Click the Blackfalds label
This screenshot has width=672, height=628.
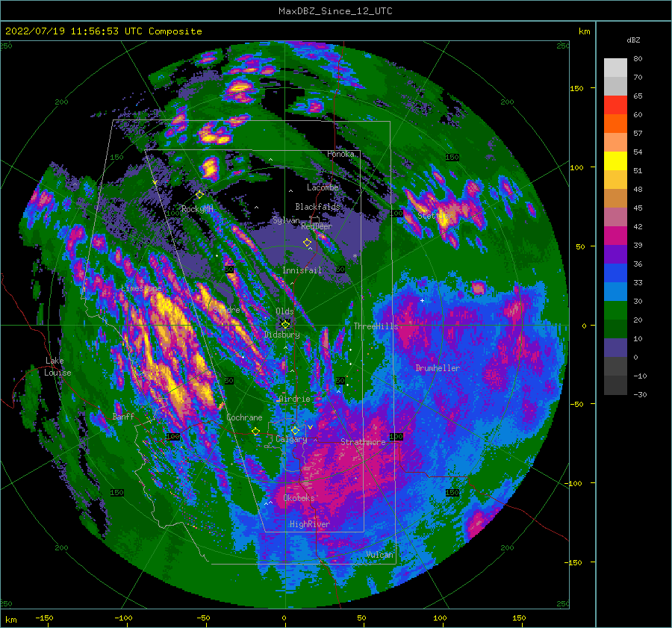317,207
